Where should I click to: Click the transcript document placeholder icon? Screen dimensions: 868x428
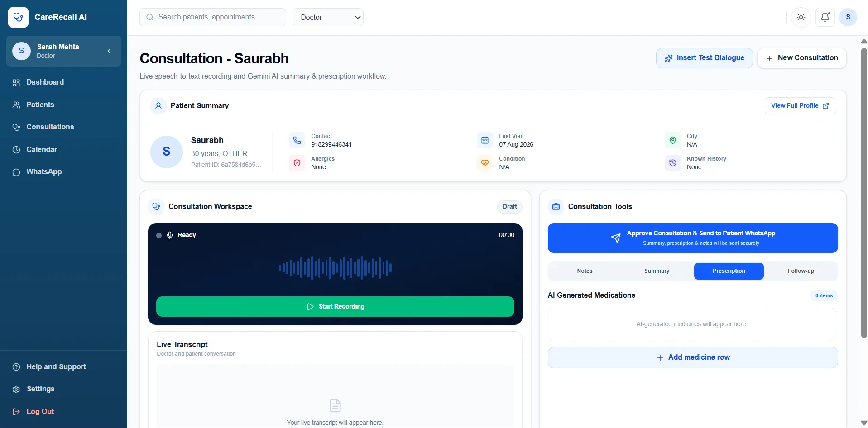click(335, 405)
